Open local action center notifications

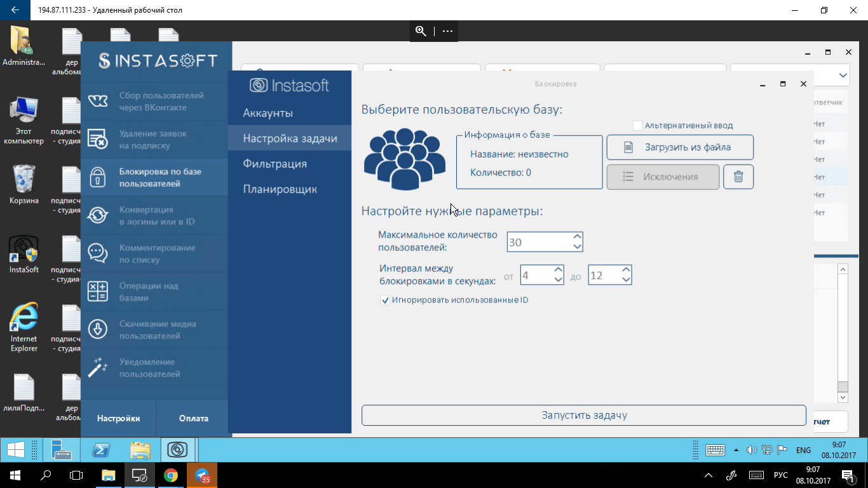click(848, 475)
